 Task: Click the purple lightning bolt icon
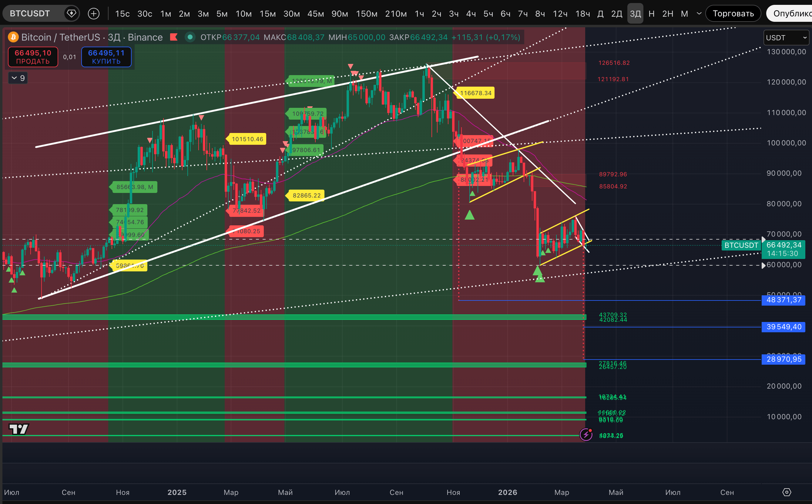click(x=586, y=435)
